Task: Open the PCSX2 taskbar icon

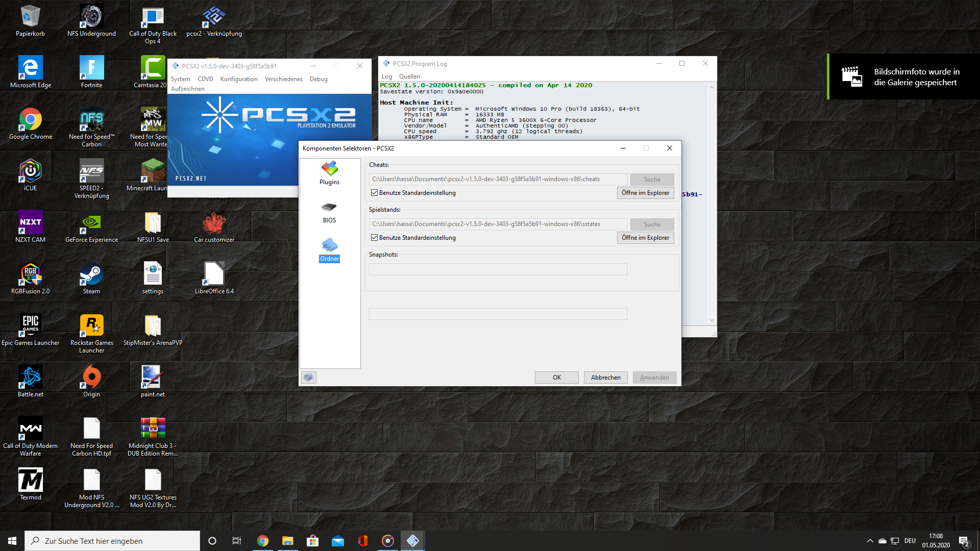Action: (412, 541)
